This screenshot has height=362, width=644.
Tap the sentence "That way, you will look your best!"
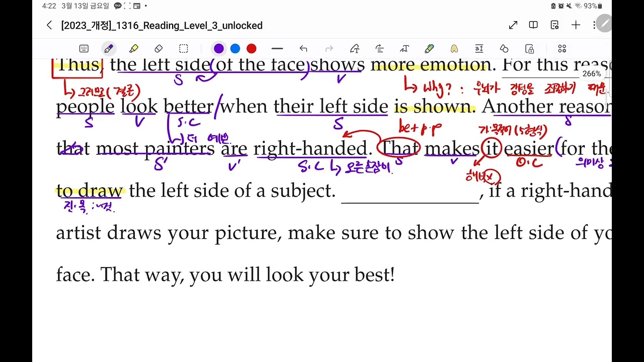pos(247,275)
